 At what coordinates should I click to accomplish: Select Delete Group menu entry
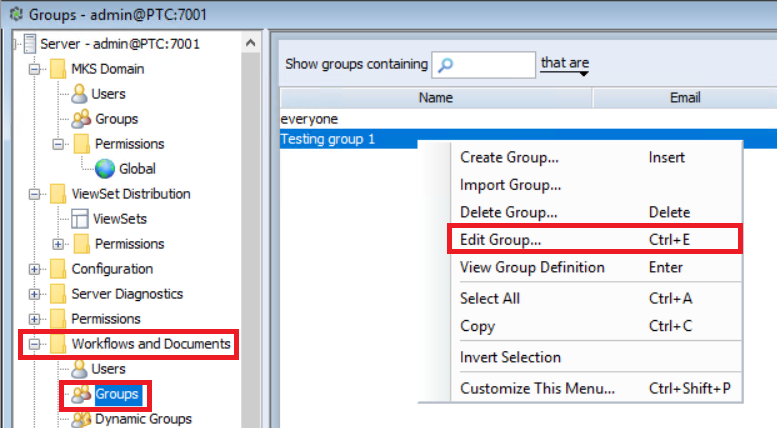(x=508, y=212)
